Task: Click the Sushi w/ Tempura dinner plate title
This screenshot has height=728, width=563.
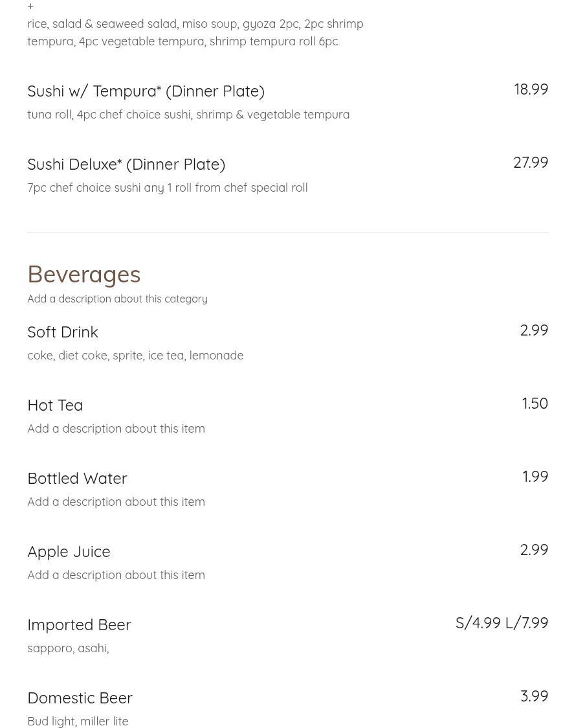Action: pyautogui.click(x=146, y=91)
